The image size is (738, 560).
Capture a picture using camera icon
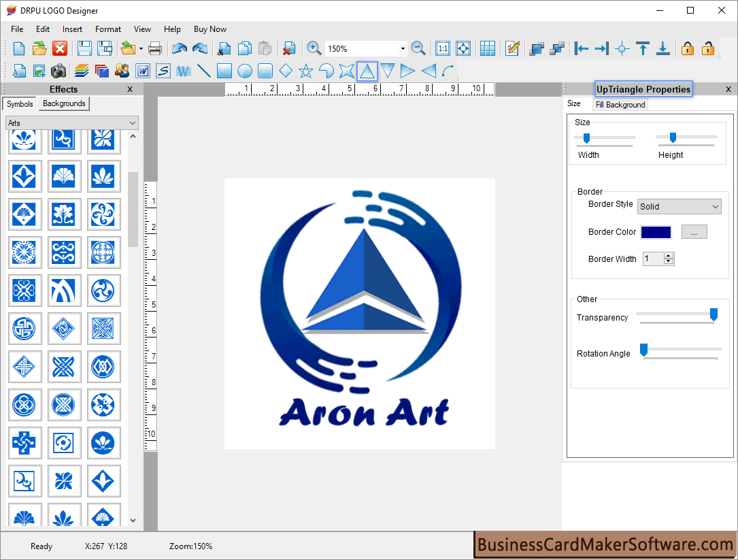click(x=58, y=71)
